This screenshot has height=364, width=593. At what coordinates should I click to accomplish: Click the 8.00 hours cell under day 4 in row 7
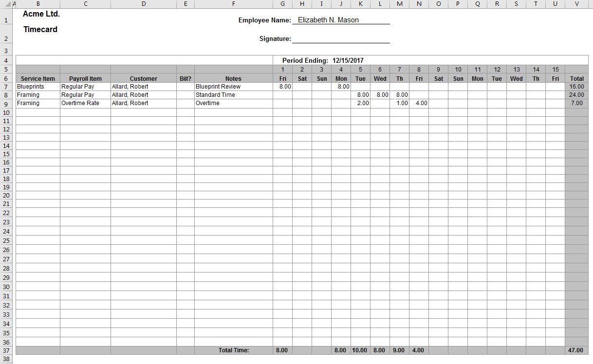341,87
